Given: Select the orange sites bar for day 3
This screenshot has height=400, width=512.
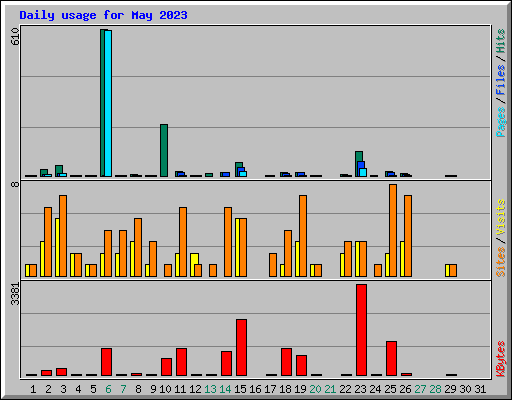Looking at the screenshot, I should tap(63, 236).
